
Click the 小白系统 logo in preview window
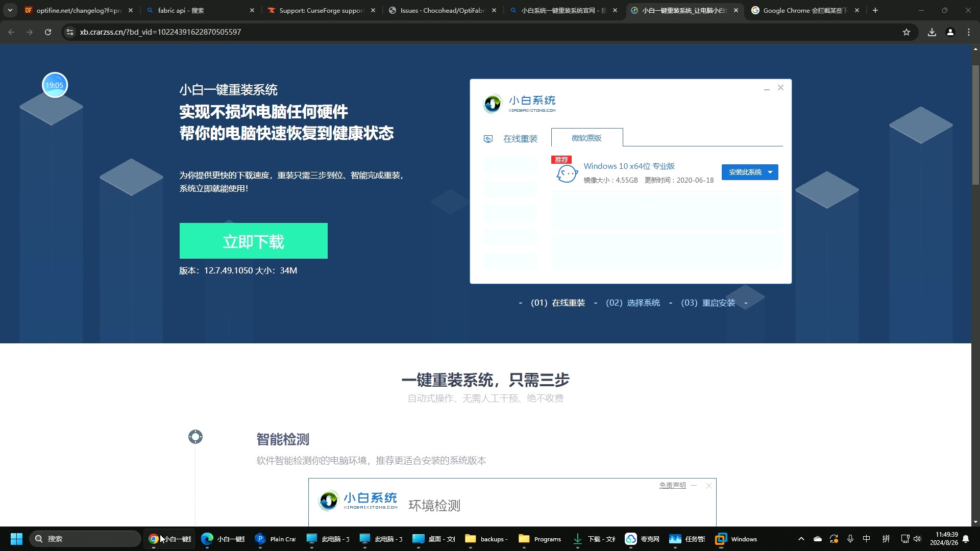click(x=520, y=104)
